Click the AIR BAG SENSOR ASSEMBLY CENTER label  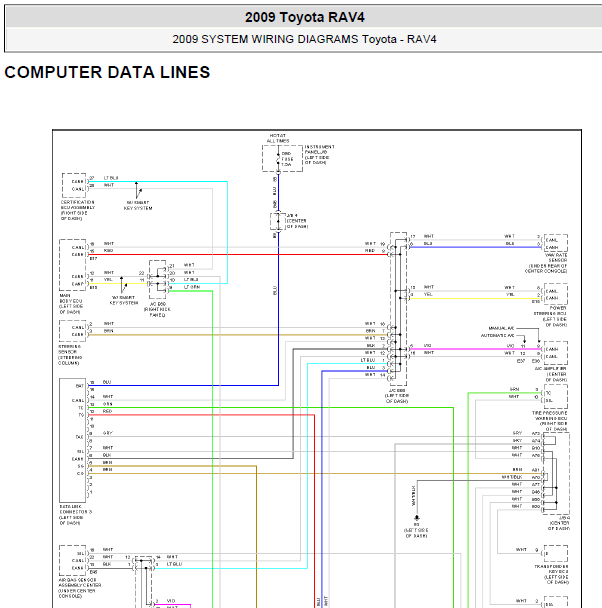click(79, 588)
